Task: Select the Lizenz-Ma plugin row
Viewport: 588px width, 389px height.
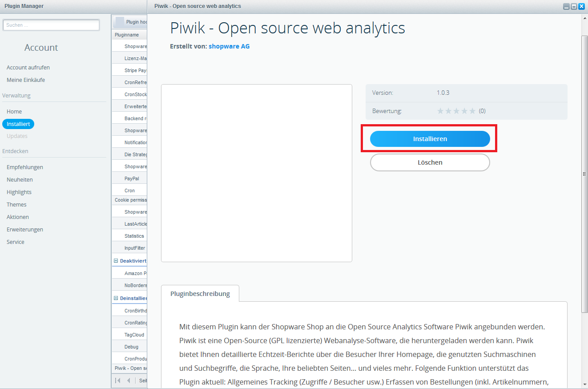Action: (129, 58)
